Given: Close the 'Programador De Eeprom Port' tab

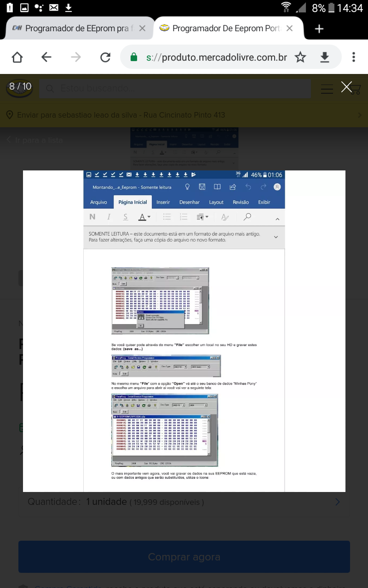Looking at the screenshot, I should point(289,28).
